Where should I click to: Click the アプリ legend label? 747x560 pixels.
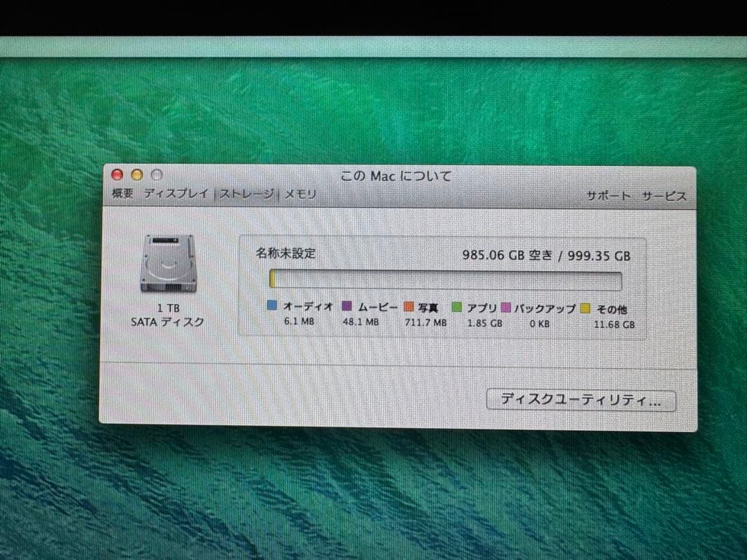tap(481, 308)
